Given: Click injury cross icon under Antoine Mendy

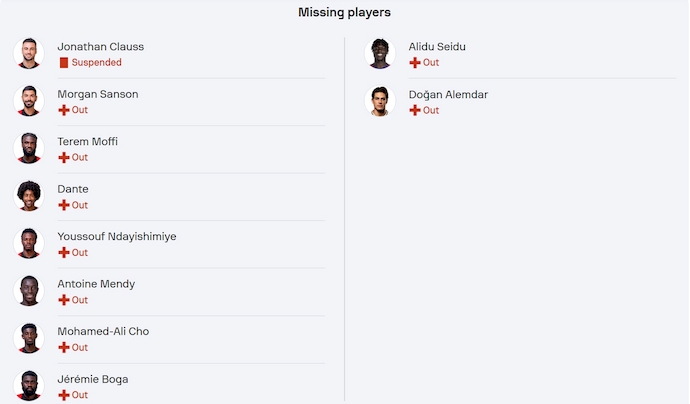Looking at the screenshot, I should point(64,300).
